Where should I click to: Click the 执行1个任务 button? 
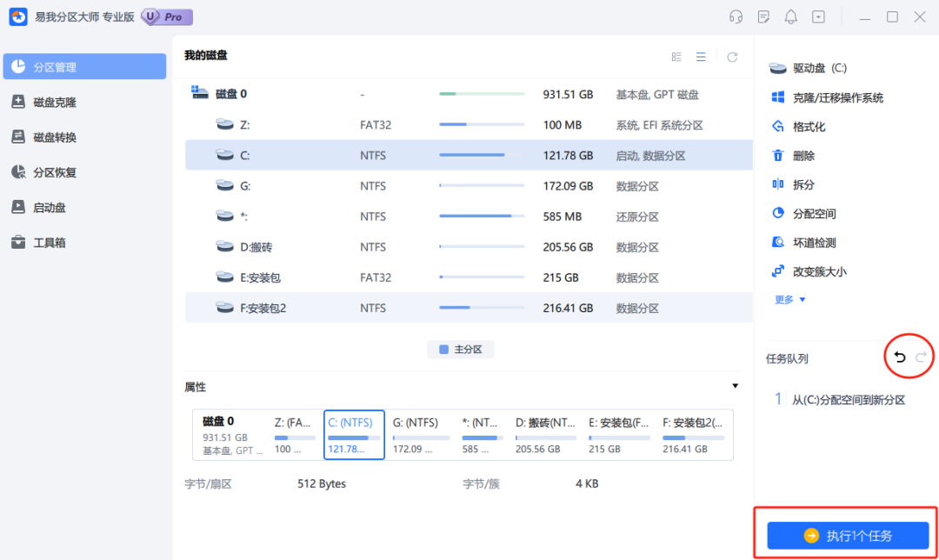848,536
